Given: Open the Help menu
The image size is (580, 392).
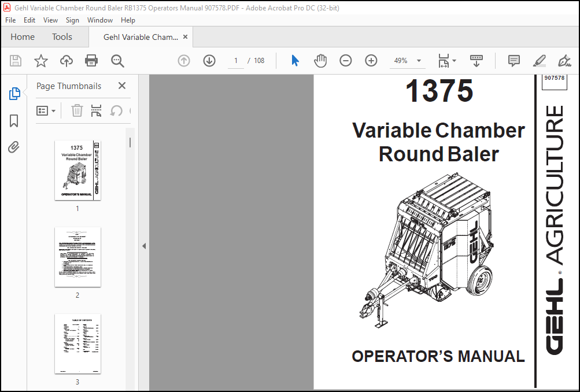Looking at the screenshot, I should (x=128, y=20).
